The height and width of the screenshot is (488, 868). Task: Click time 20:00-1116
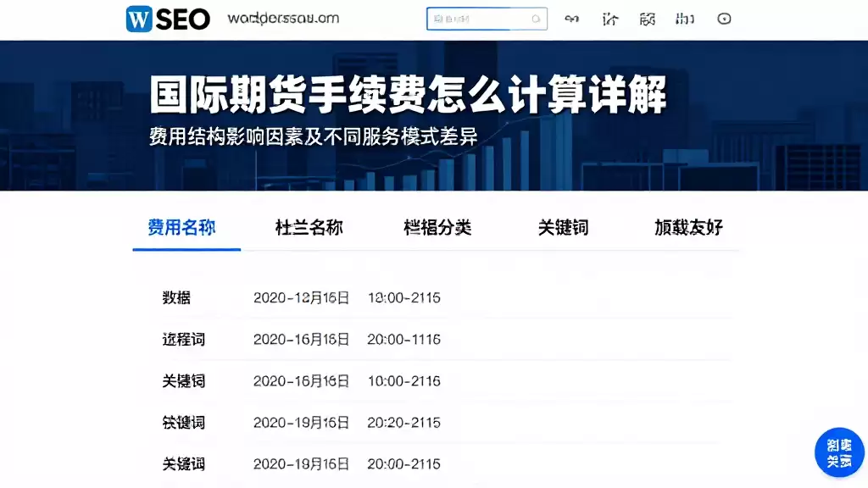[x=404, y=339]
